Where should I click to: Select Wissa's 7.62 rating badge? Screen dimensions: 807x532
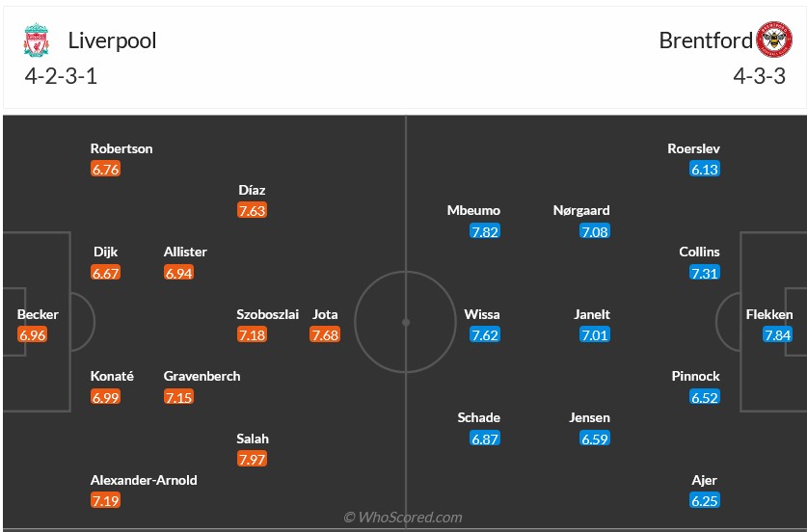(x=485, y=334)
